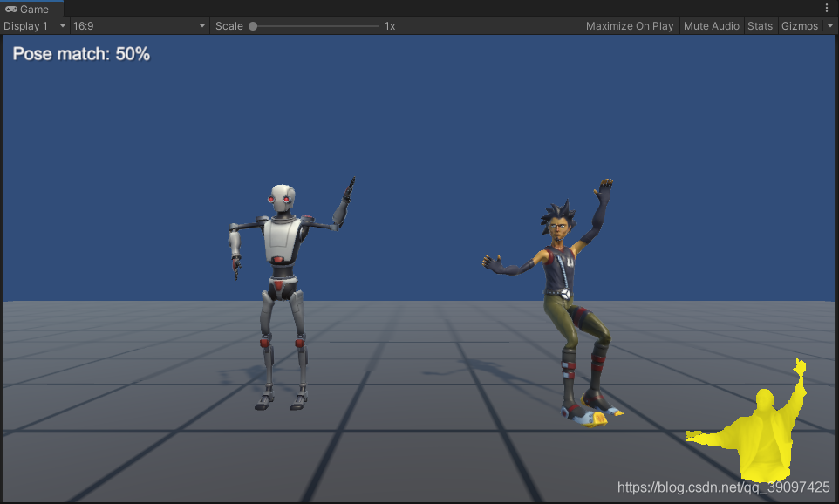The height and width of the screenshot is (504, 839).
Task: Click the Gizmos toolbar button
Action: coord(799,25)
